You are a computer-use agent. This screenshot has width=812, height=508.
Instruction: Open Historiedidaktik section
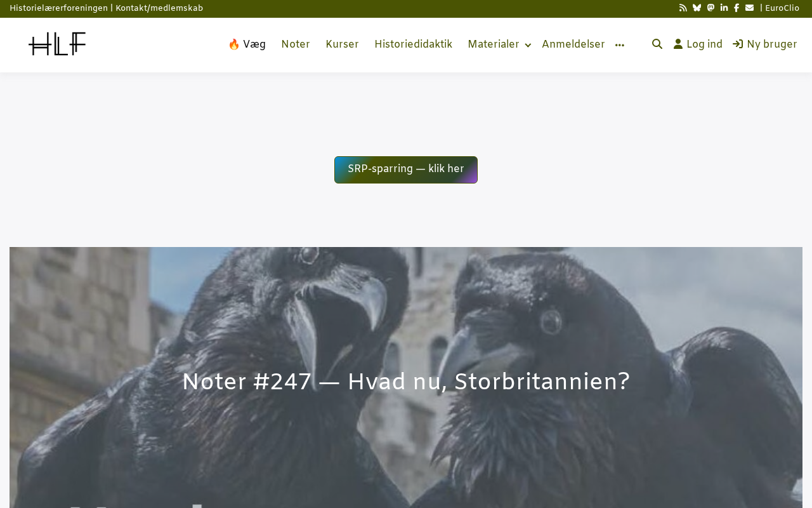tap(413, 44)
